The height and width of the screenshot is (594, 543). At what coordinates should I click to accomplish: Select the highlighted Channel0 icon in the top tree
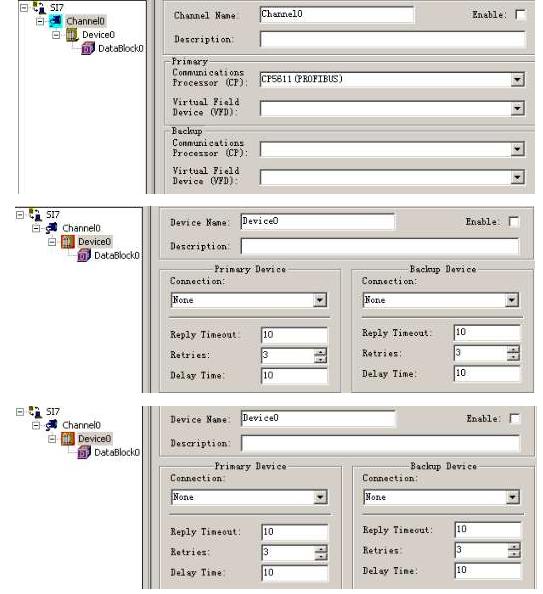click(x=55, y=21)
